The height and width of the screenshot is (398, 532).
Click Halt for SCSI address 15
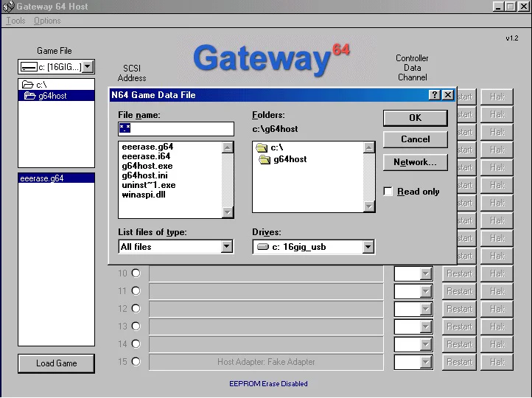[x=497, y=362]
